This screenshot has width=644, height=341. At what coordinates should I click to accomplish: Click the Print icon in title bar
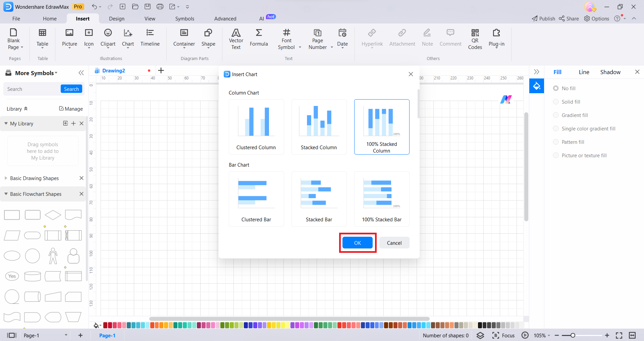pos(160,7)
